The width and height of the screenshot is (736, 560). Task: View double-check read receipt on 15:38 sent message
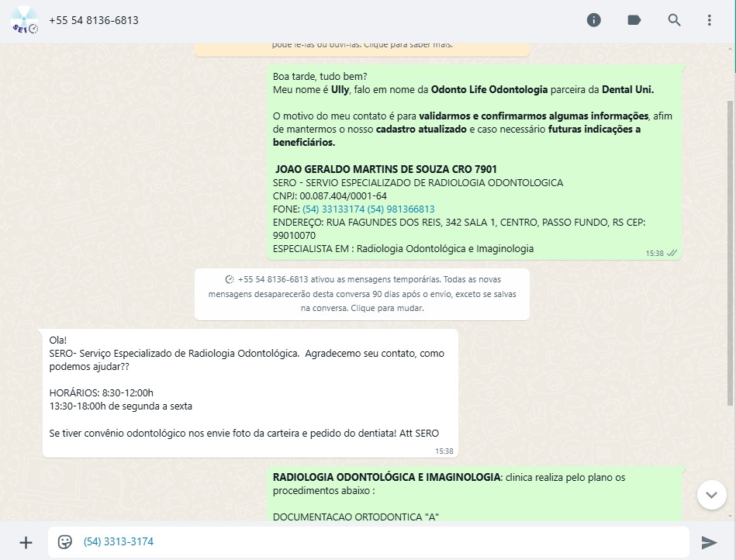coord(672,253)
